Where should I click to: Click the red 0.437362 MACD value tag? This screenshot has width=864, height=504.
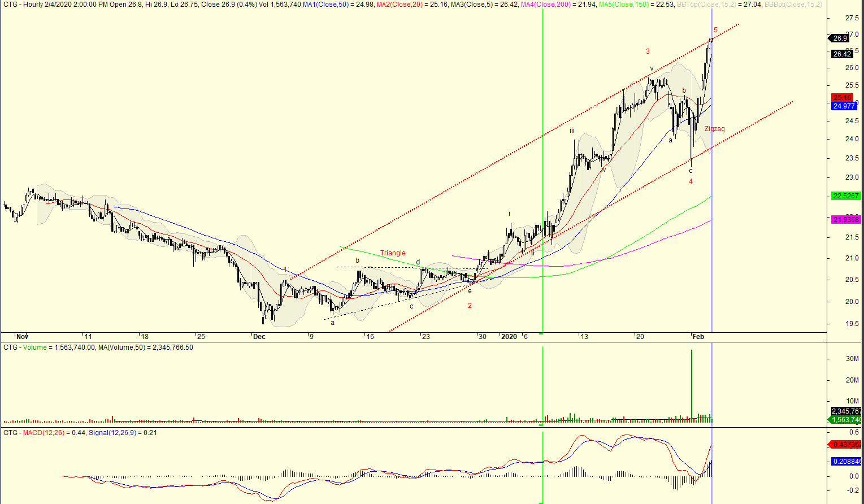846,445
